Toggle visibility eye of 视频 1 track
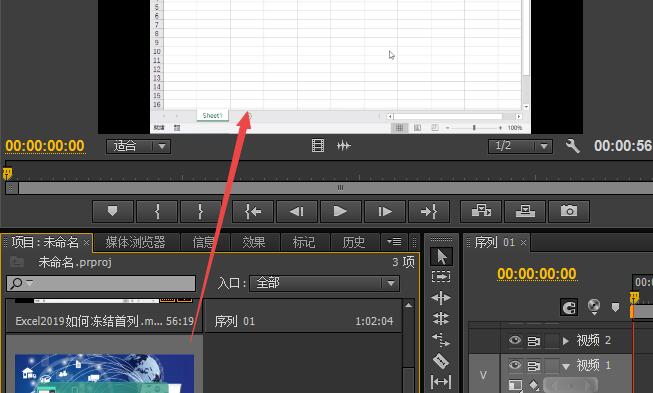Screen dimensions: 653x393 pyautogui.click(x=515, y=366)
